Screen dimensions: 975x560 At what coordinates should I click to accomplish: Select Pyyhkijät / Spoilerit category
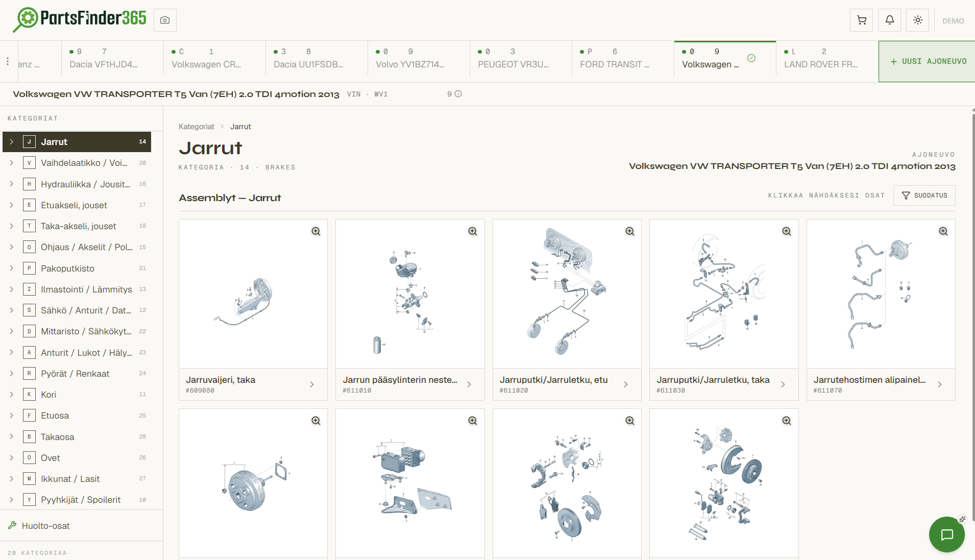pyautogui.click(x=77, y=499)
